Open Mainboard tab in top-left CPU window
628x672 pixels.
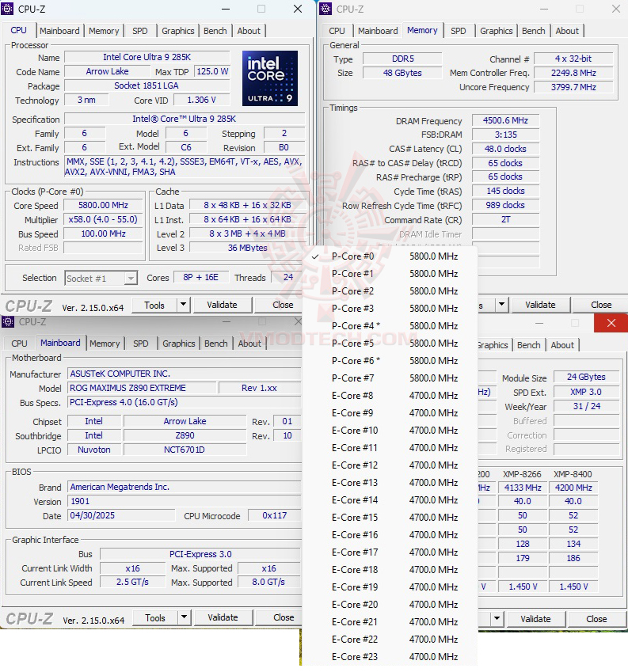59,31
